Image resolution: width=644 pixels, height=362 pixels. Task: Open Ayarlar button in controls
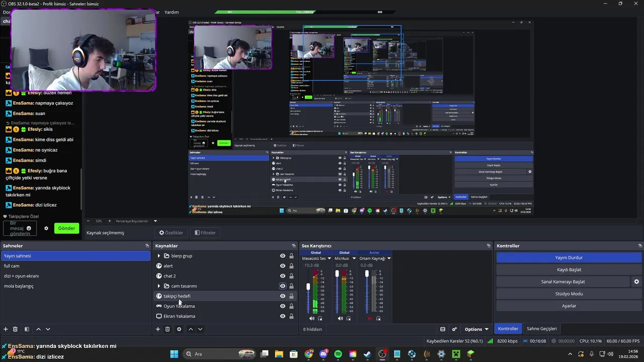click(569, 306)
